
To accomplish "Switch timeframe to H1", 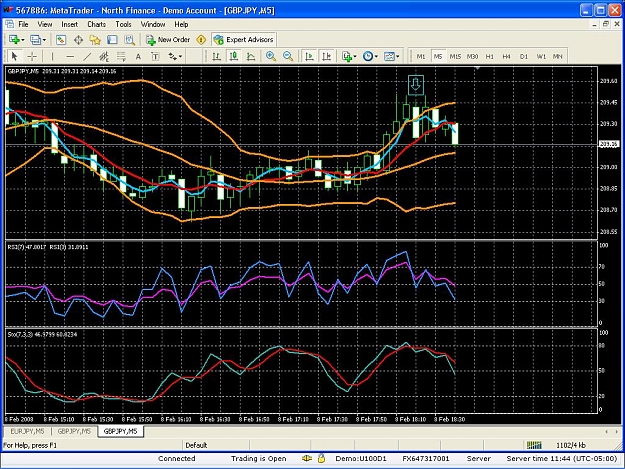I will tap(489, 56).
